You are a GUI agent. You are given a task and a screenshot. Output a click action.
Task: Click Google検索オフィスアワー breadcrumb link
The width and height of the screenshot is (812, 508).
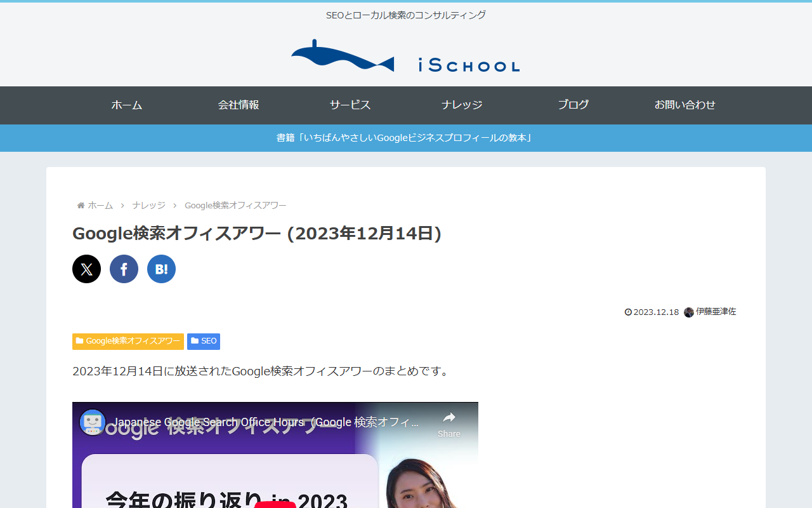pyautogui.click(x=235, y=205)
